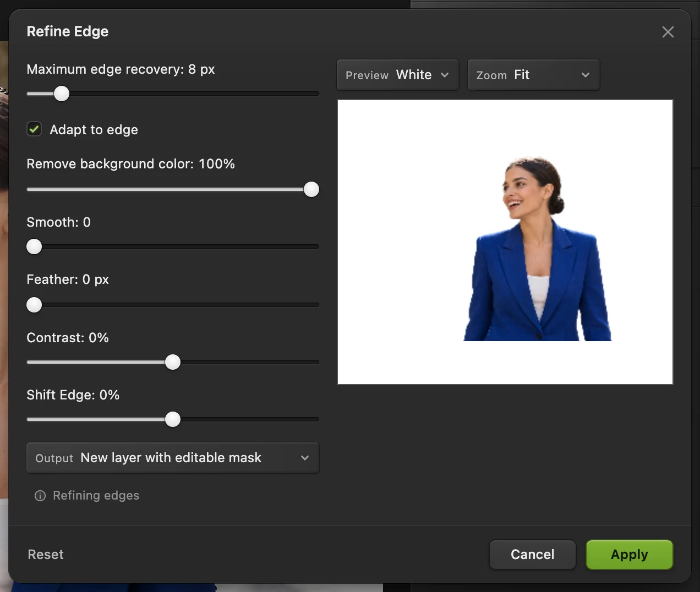Click the Smooth slider handle
This screenshot has width=700, height=592.
(x=34, y=246)
